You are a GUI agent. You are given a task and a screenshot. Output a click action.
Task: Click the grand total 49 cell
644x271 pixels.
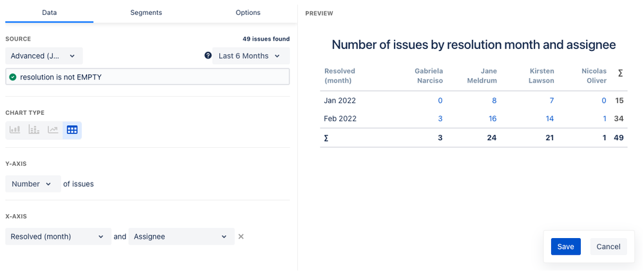pyautogui.click(x=619, y=138)
